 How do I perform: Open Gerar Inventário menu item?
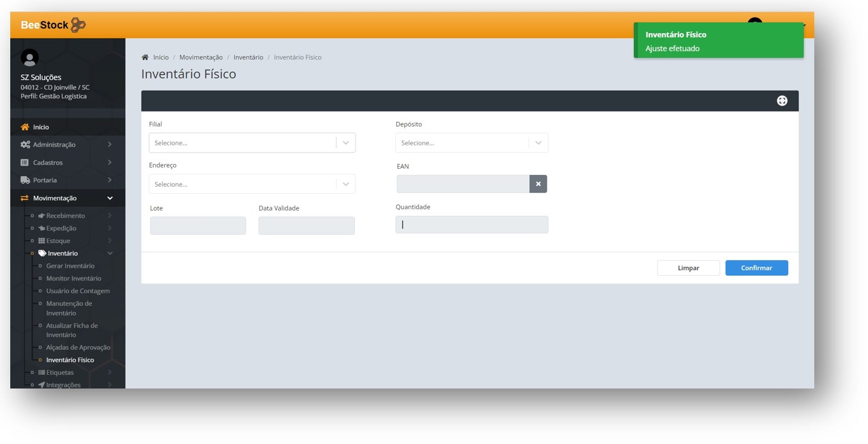[x=70, y=266]
